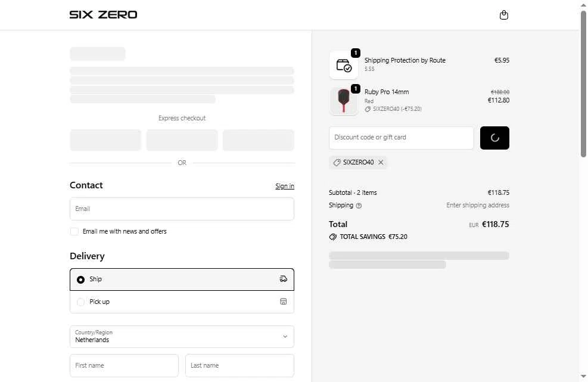Screen dimensions: 588x382
Task: Click the Sign in link
Action: pos(285,186)
